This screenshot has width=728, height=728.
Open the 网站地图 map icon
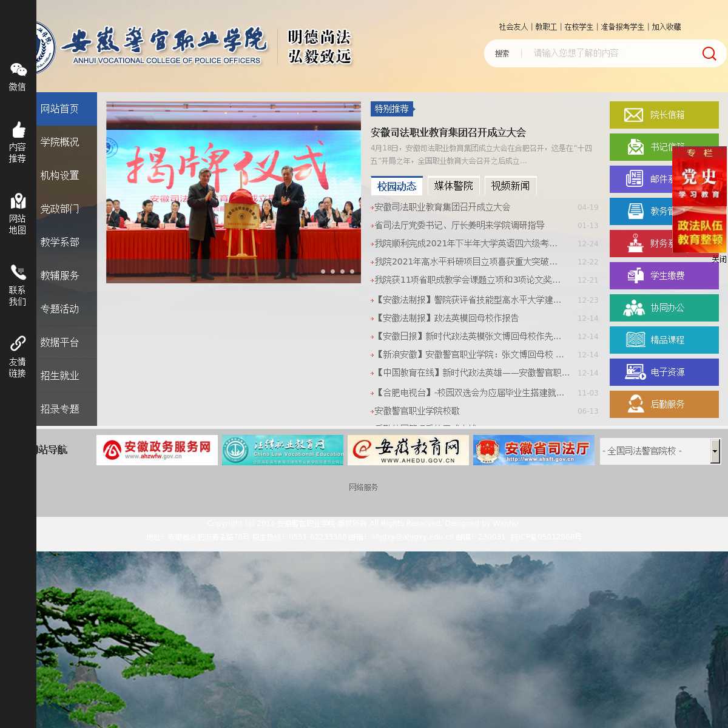click(x=18, y=201)
